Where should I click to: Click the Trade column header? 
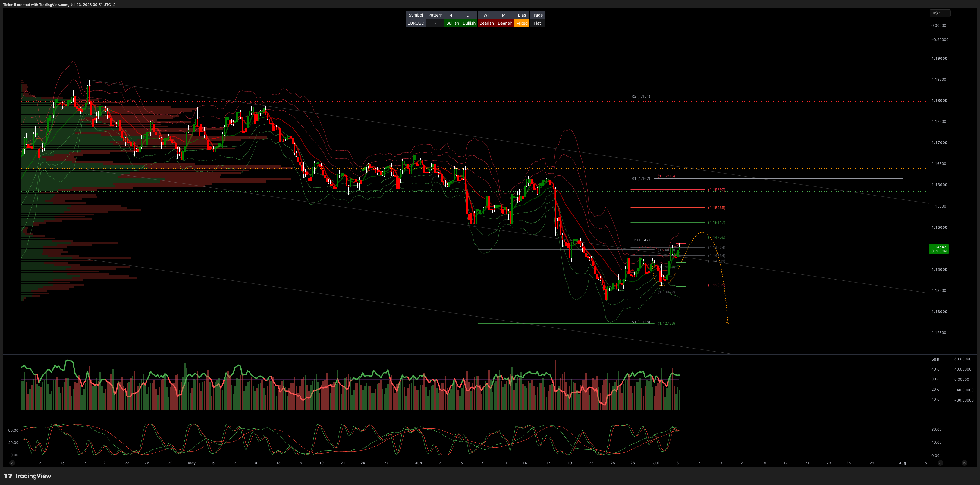(537, 15)
